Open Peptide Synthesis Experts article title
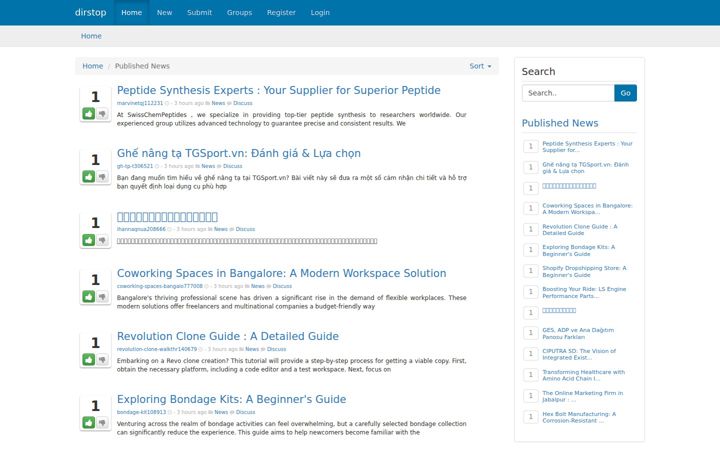Image resolution: width=720 pixels, height=450 pixels. pyautogui.click(x=278, y=90)
